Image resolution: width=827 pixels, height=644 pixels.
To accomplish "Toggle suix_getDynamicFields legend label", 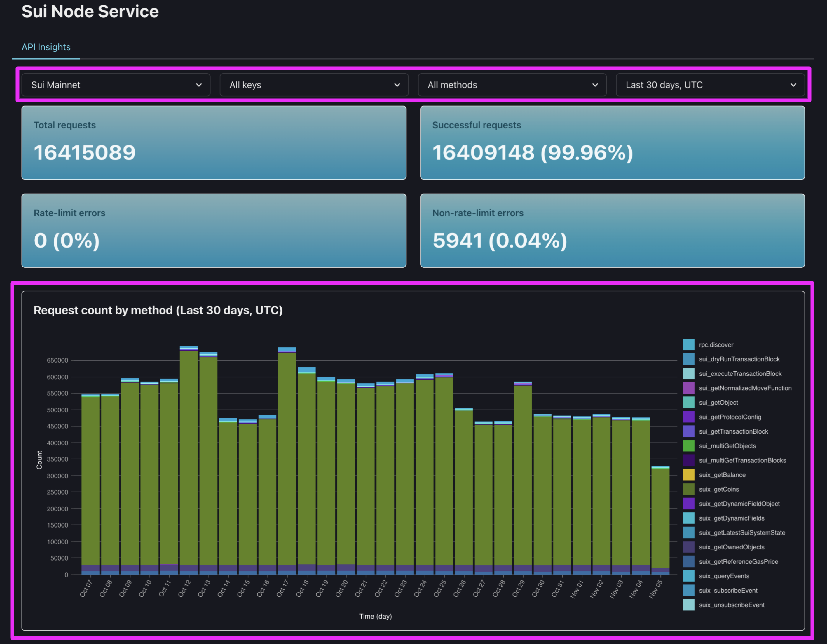I will tap(732, 518).
